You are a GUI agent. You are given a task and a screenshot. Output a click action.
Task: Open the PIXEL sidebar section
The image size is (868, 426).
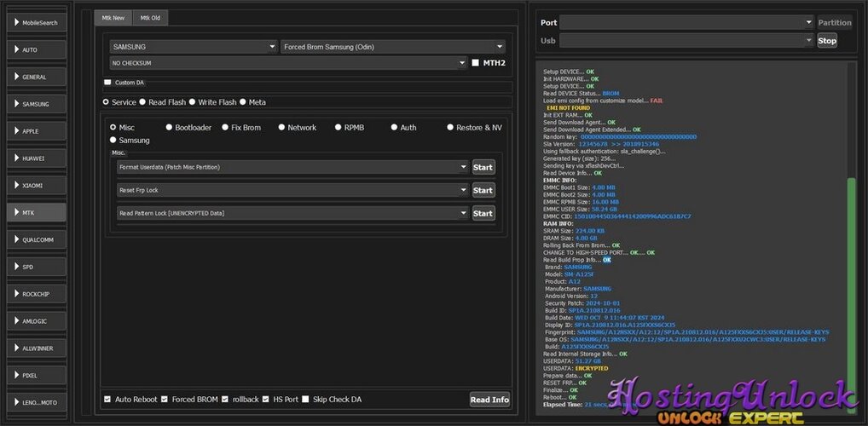click(37, 375)
